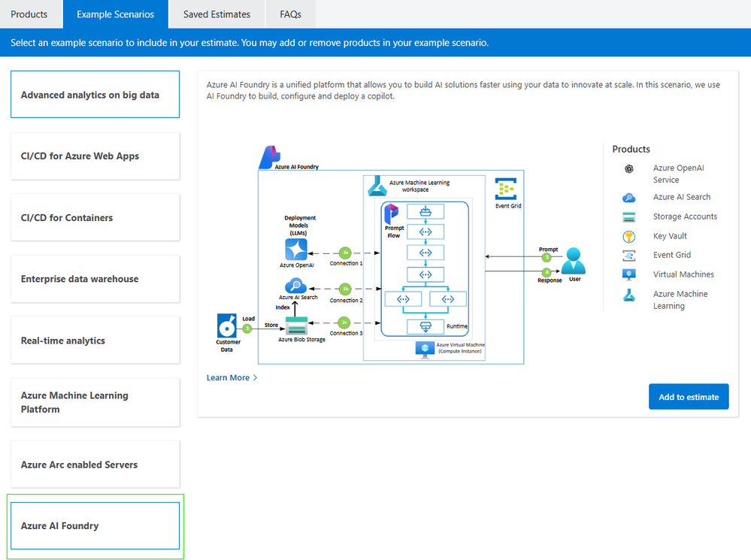The image size is (751, 560).
Task: Click the blue banner instruction text
Action: tap(250, 43)
